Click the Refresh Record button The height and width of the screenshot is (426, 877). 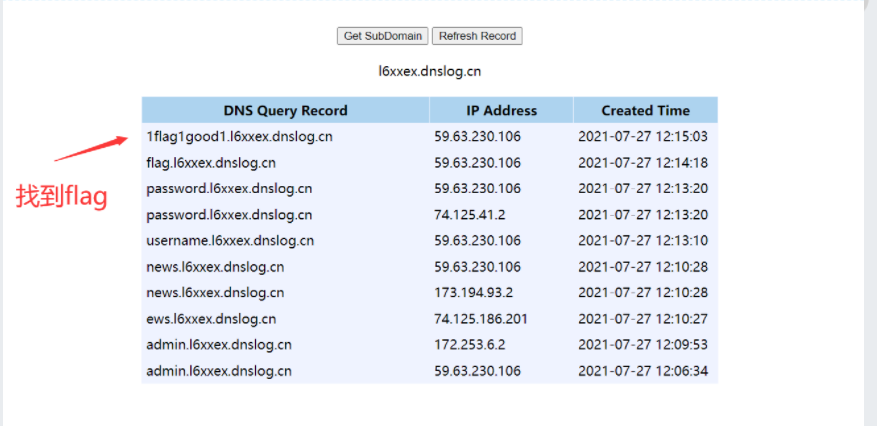(x=477, y=36)
